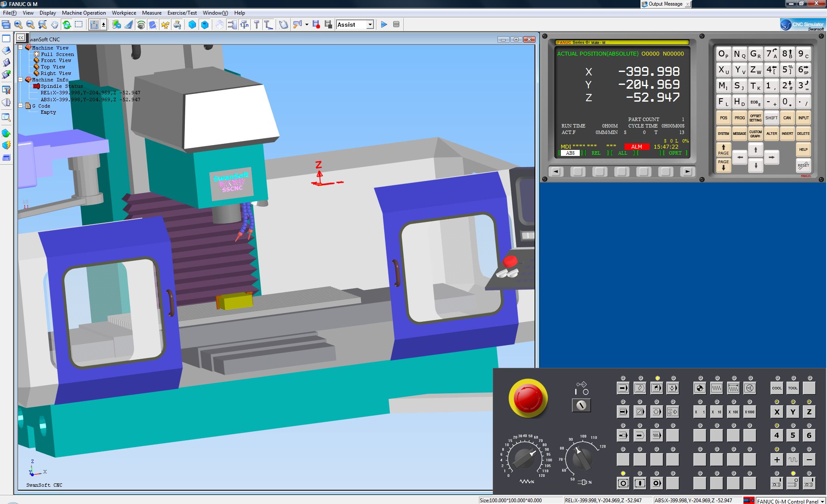
Task: Select Front View in the tree
Action: [x=56, y=60]
